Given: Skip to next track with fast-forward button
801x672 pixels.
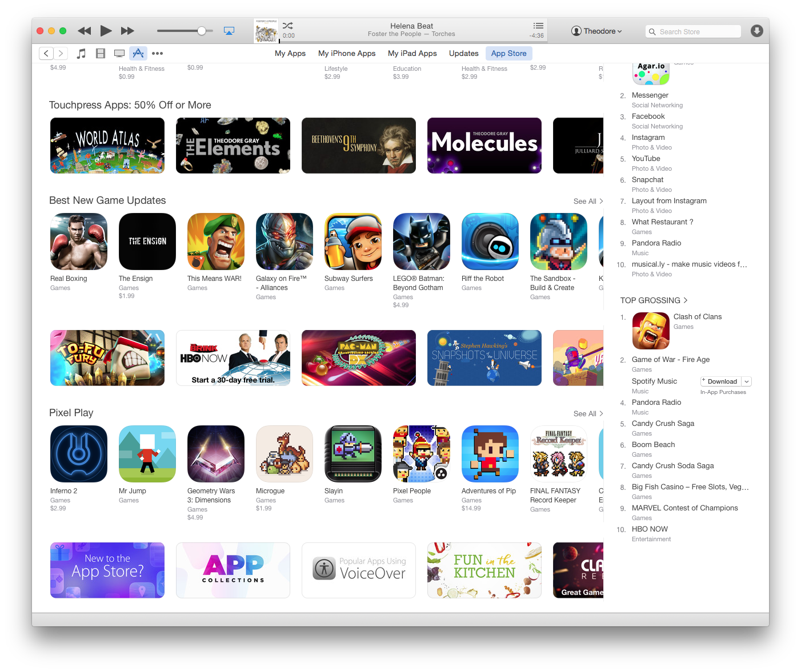Looking at the screenshot, I should tap(127, 31).
